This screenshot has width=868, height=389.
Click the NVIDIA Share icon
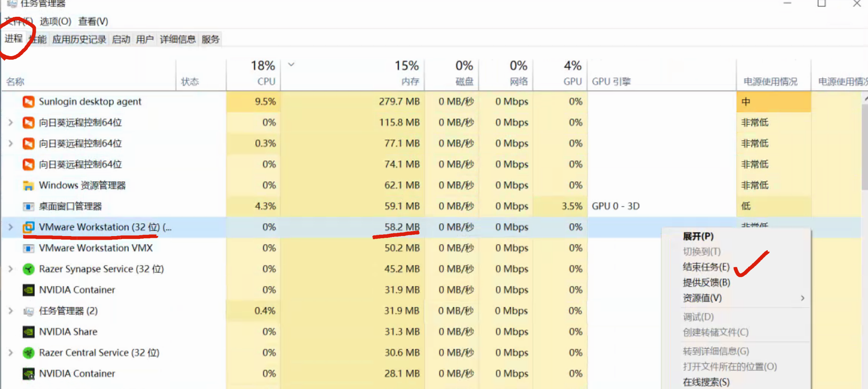pyautogui.click(x=28, y=332)
